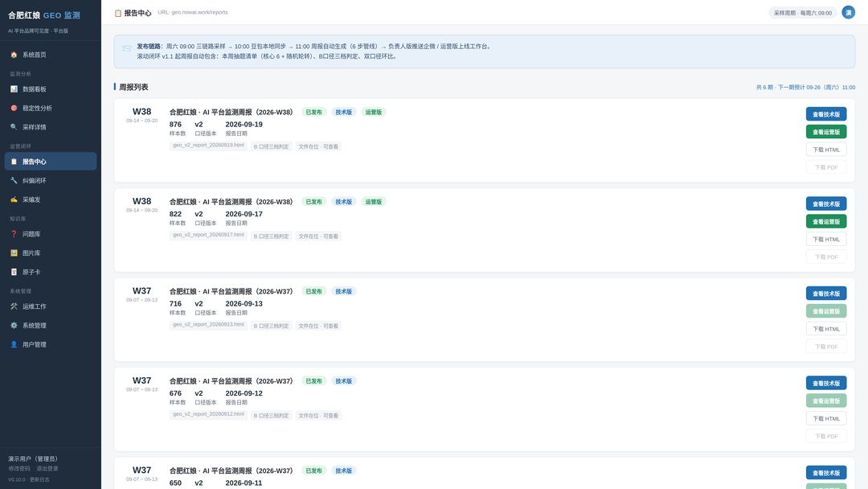Click the 技术版 badge on the 2026-09-19 report
868x489 pixels.
[344, 112]
